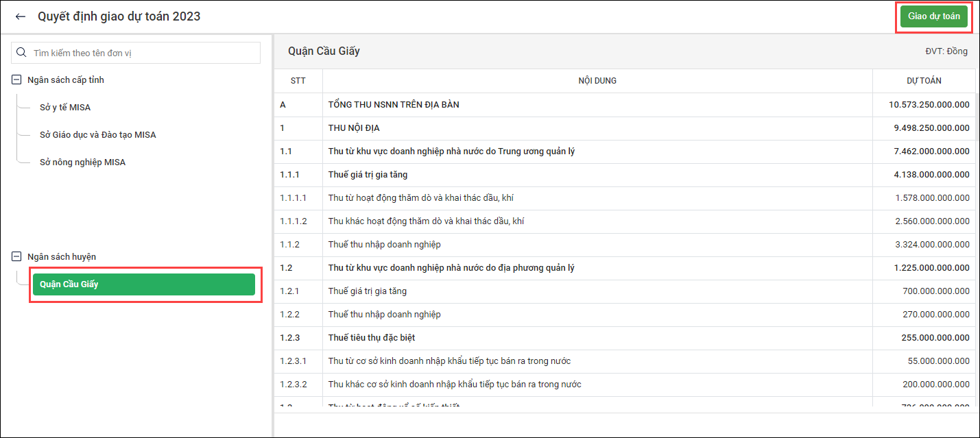Click the Giao dự toán button
980x438 pixels.
tap(933, 16)
